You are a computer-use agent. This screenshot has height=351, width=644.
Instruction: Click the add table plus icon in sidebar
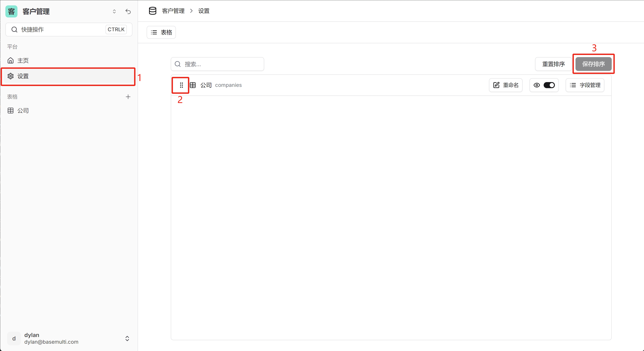(128, 96)
